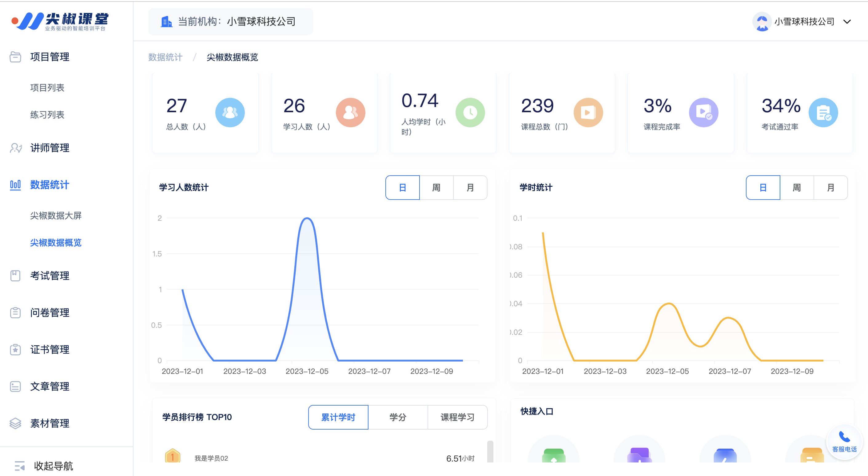The width and height of the screenshot is (868, 476).
Task: Click the 证书管理 badge icon
Action: (15, 350)
